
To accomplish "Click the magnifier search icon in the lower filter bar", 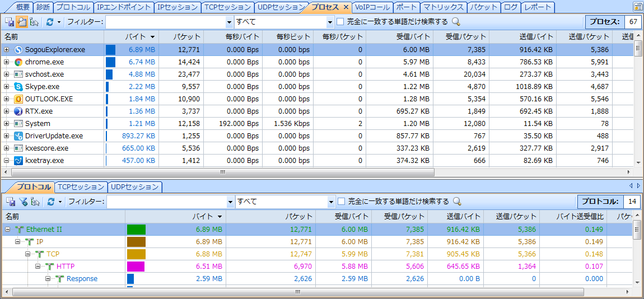I will 457,202.
